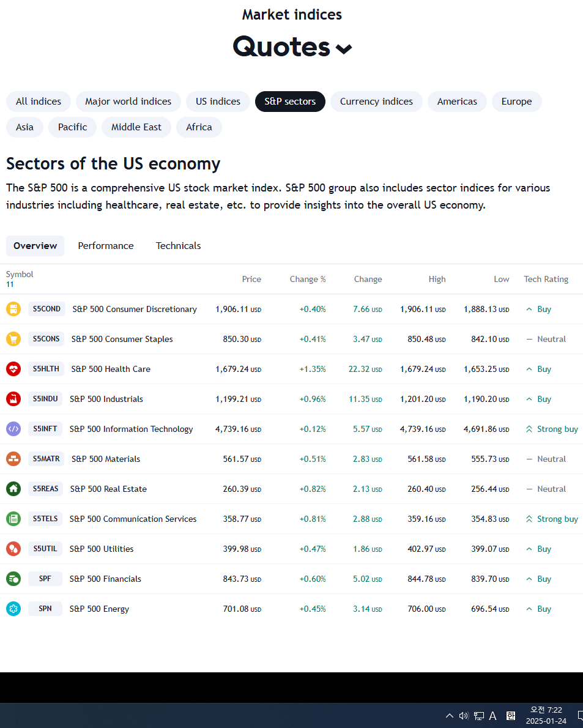Open the S5COND ticker symbol
This screenshot has height=728, width=583.
[46, 309]
